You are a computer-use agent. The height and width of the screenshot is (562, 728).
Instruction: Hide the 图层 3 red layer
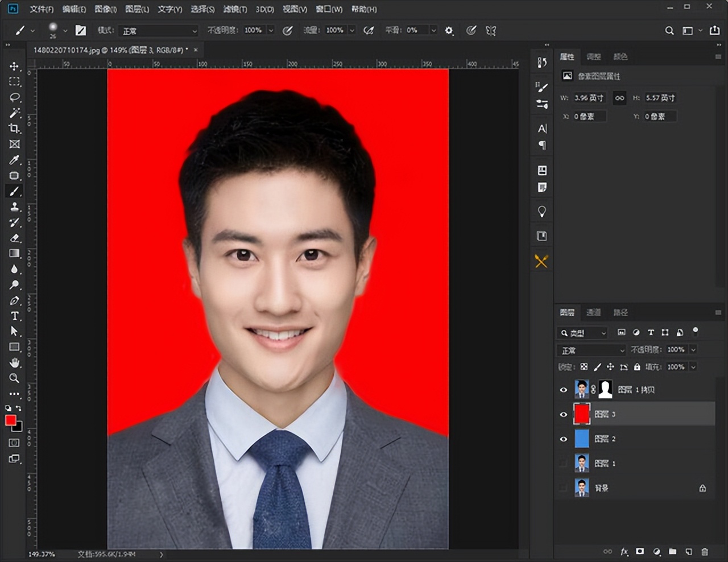pyautogui.click(x=564, y=415)
